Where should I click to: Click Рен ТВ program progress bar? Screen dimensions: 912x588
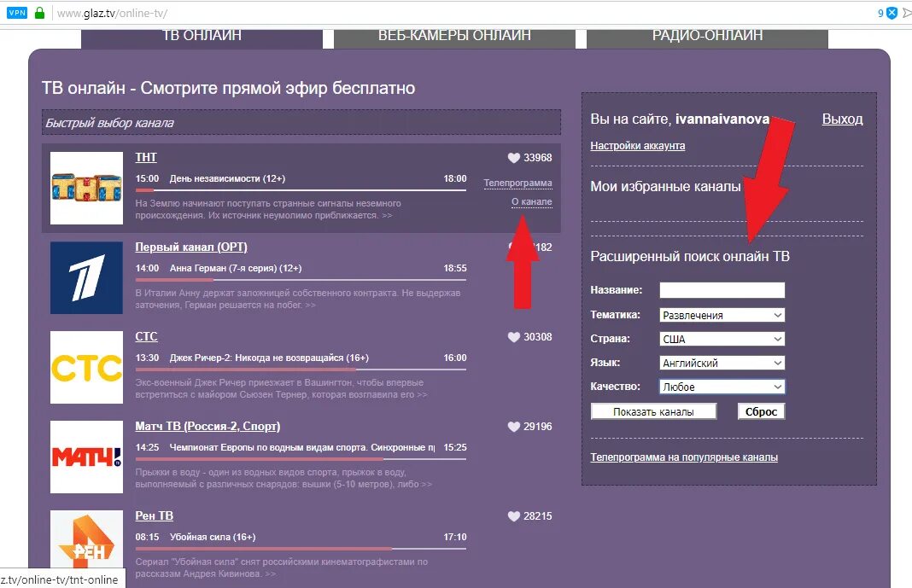(301, 548)
